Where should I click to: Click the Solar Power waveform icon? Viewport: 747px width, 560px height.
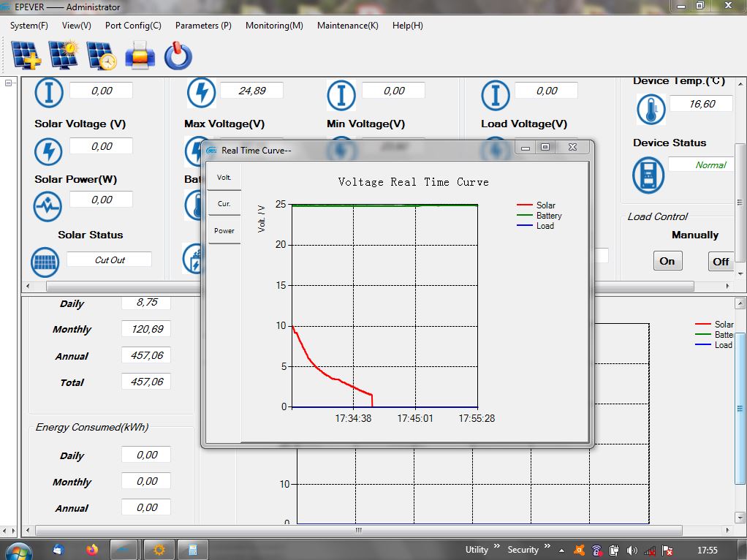[x=48, y=206]
